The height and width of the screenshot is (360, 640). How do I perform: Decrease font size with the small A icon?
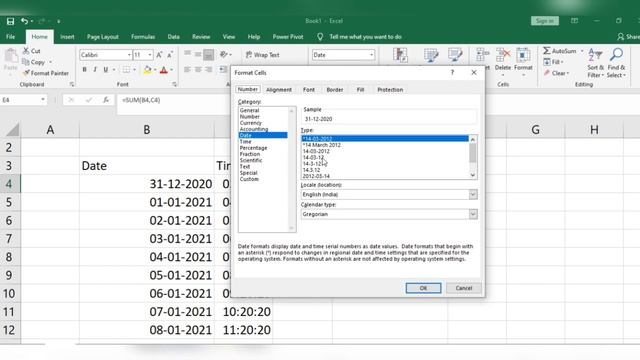tap(170, 55)
